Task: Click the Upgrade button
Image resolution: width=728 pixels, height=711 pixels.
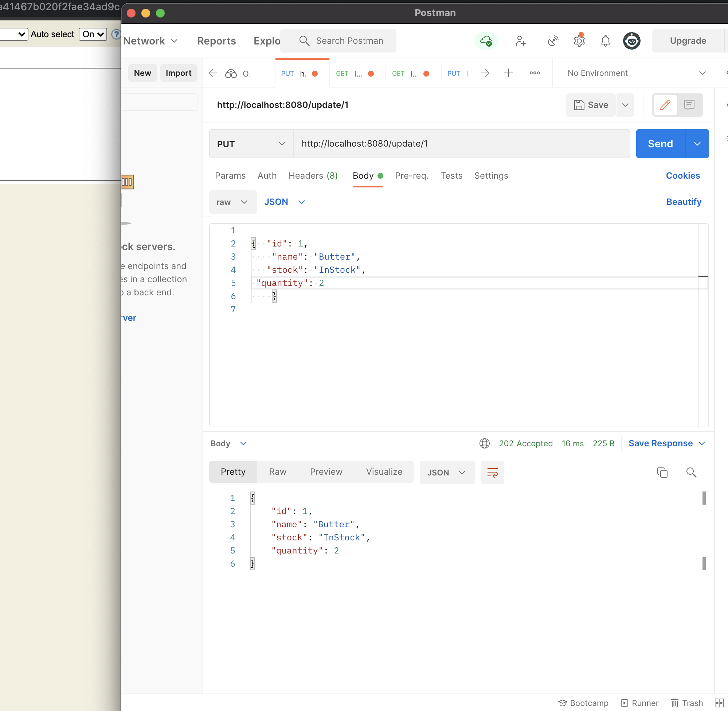Action: pyautogui.click(x=688, y=41)
